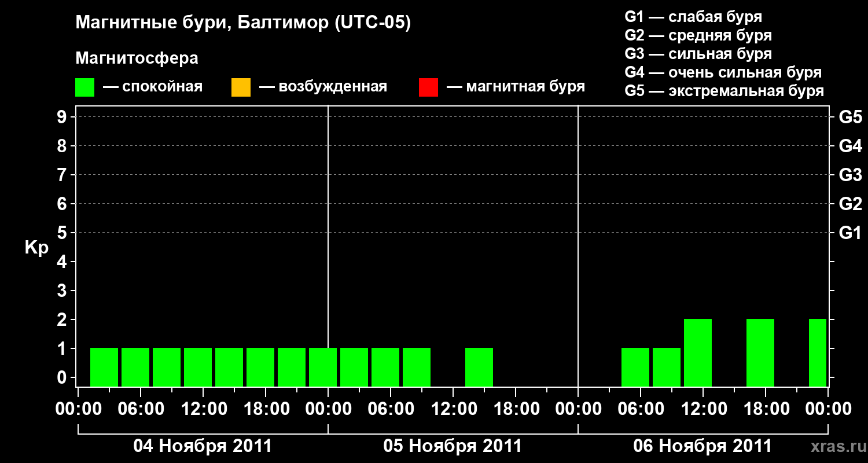
Task: Select 'G5 — экстремальная буря' legend line
Action: (x=724, y=91)
